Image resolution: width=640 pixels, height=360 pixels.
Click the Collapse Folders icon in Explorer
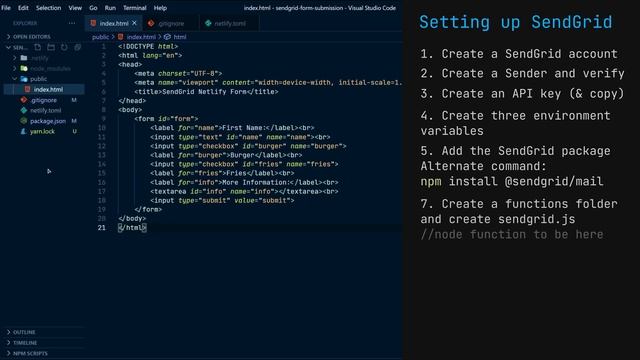(x=78, y=47)
